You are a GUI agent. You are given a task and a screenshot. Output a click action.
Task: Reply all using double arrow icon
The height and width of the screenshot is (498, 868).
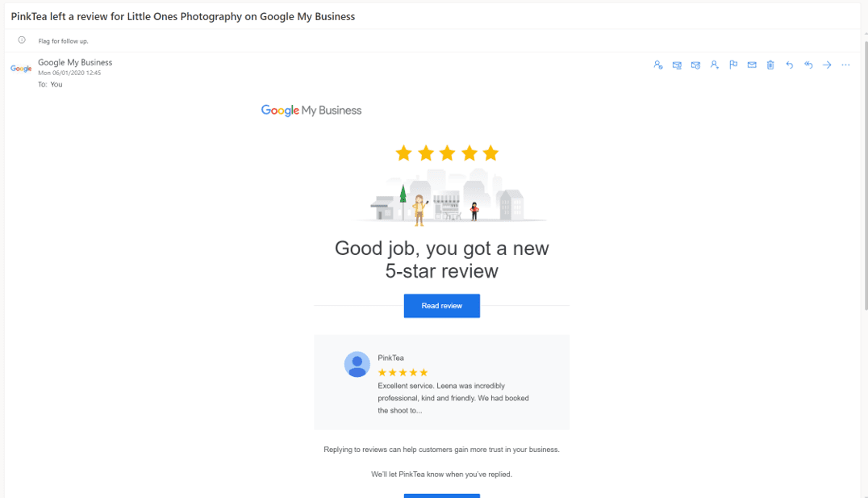[808, 65]
